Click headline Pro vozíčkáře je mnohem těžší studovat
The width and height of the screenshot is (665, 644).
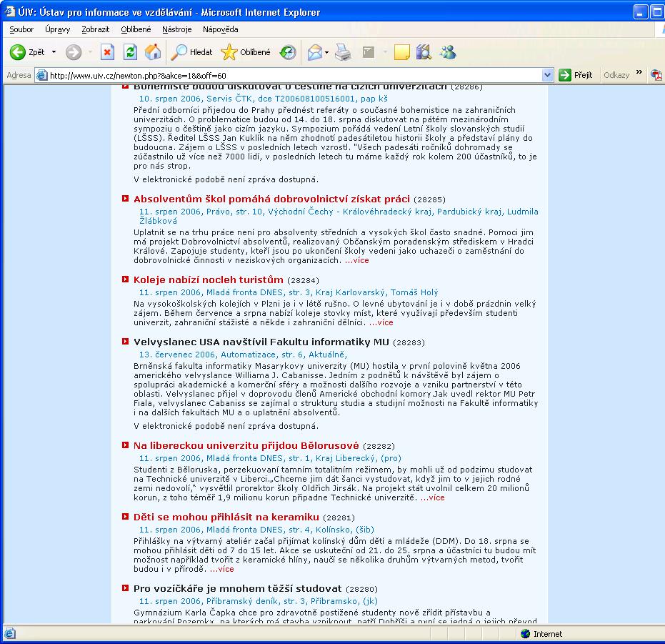coord(237,588)
